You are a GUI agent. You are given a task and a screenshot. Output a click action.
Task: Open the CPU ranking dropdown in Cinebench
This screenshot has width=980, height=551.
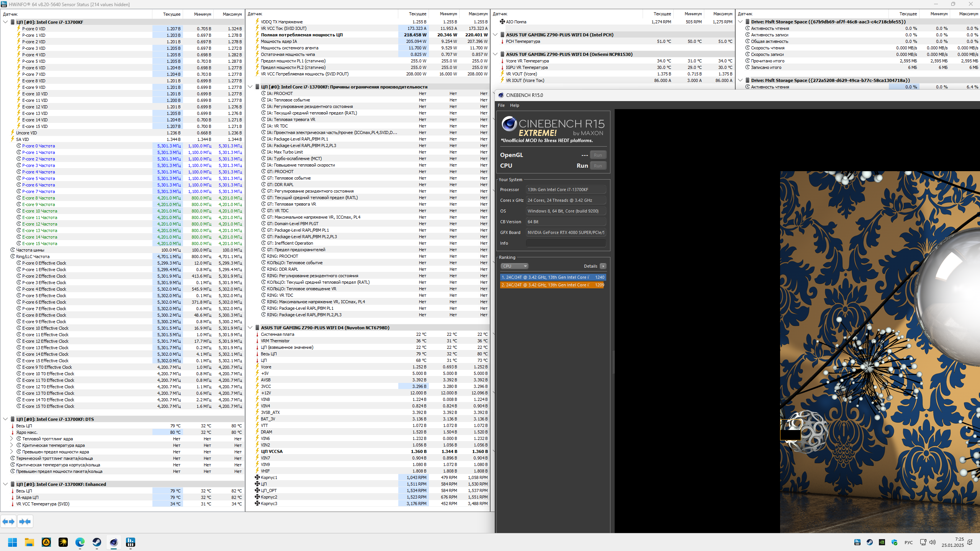(x=514, y=266)
